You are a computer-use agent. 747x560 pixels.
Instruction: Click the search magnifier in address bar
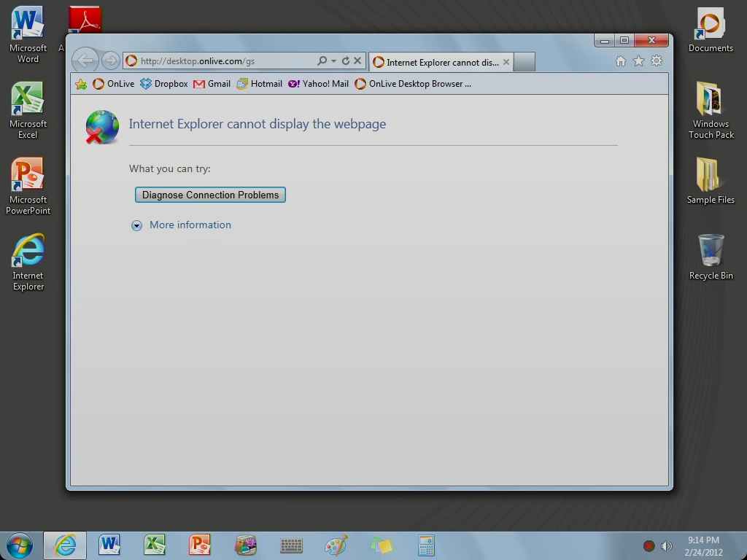click(322, 61)
